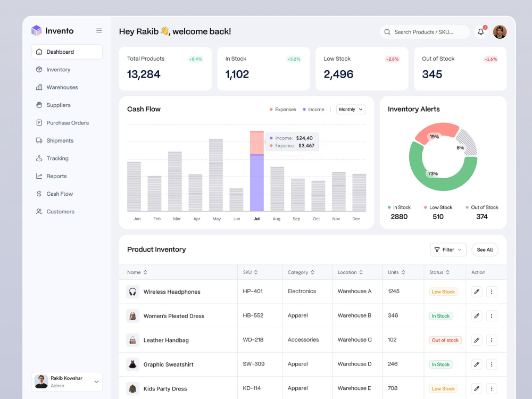
Task: Expand Rakib Kowshar account menu
Action: [x=67, y=381]
